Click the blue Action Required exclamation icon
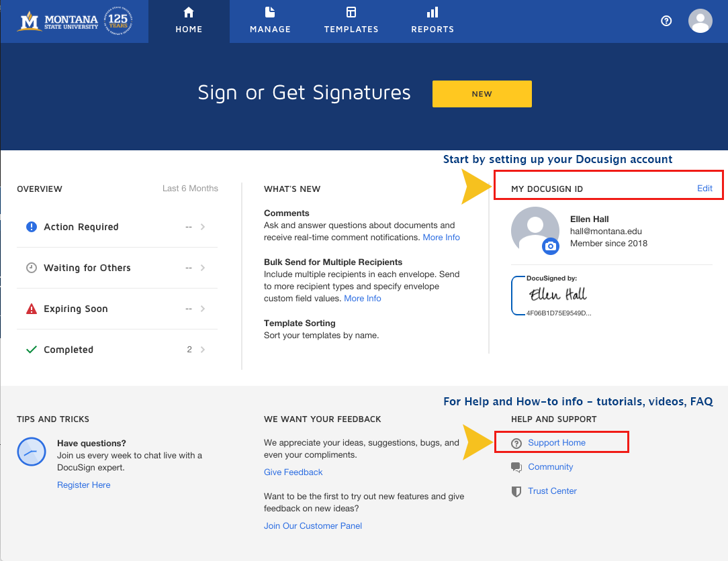This screenshot has height=561, width=728. (31, 227)
